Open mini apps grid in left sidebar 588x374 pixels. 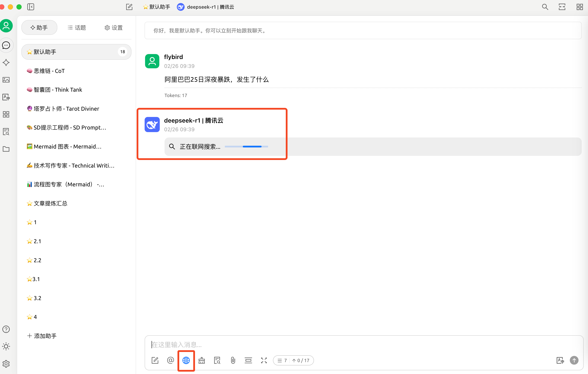(6, 114)
